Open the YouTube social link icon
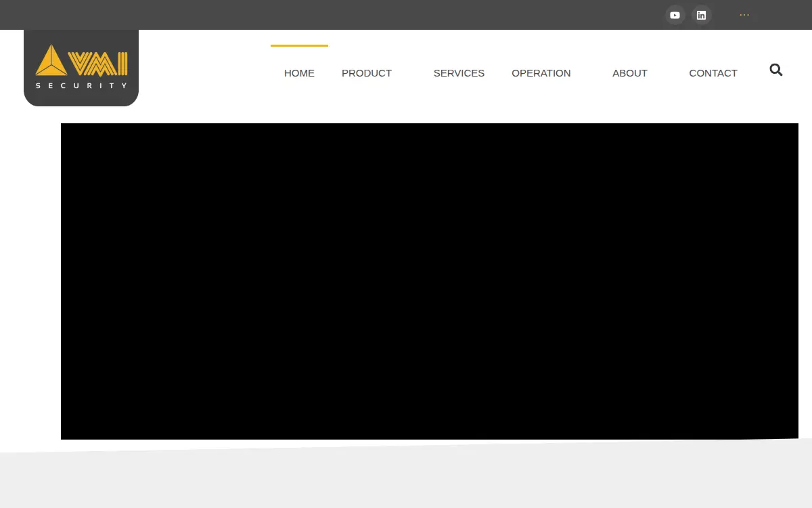 [x=675, y=15]
